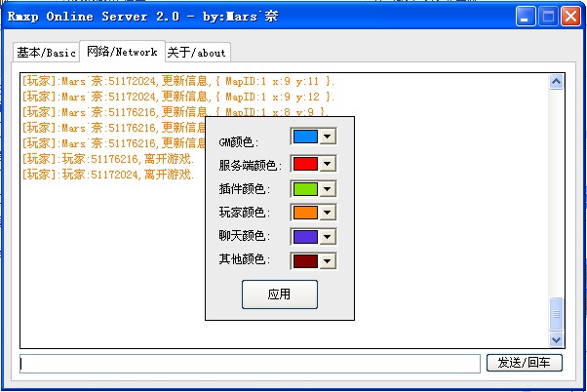Open the 插件颜色 dropdown arrow

pyautogui.click(x=328, y=189)
